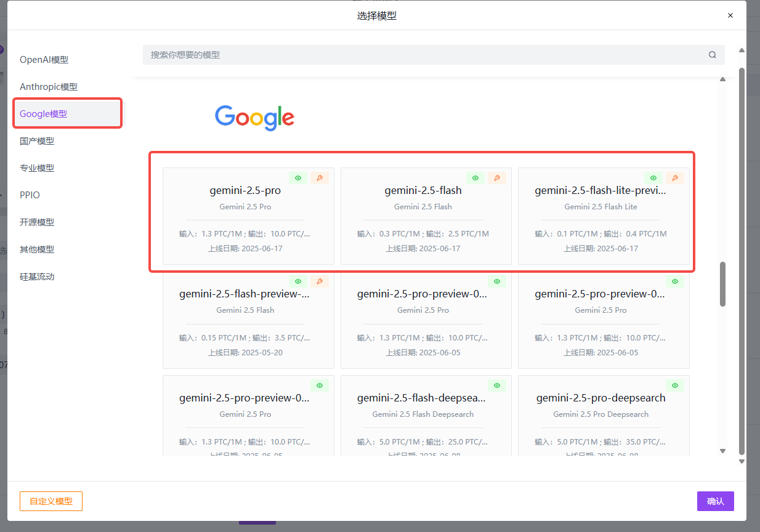Click the Google logo image
Viewport: 760px width, 532px height.
coord(254,117)
